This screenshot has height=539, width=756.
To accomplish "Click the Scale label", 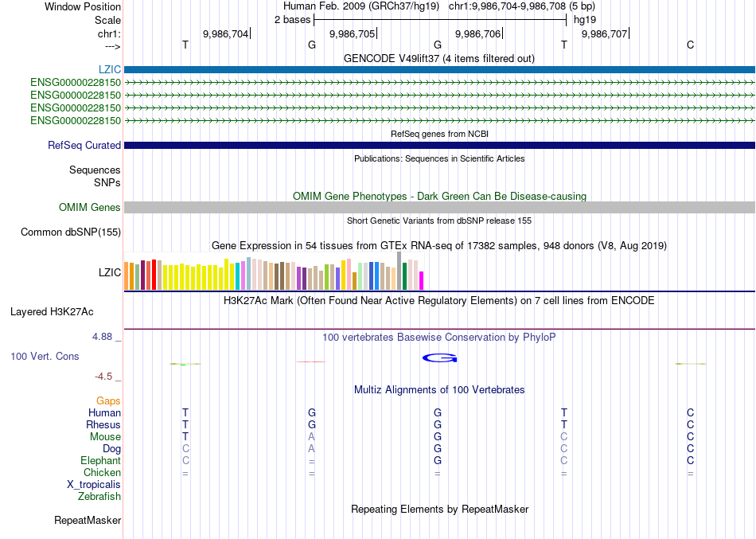I will point(107,20).
